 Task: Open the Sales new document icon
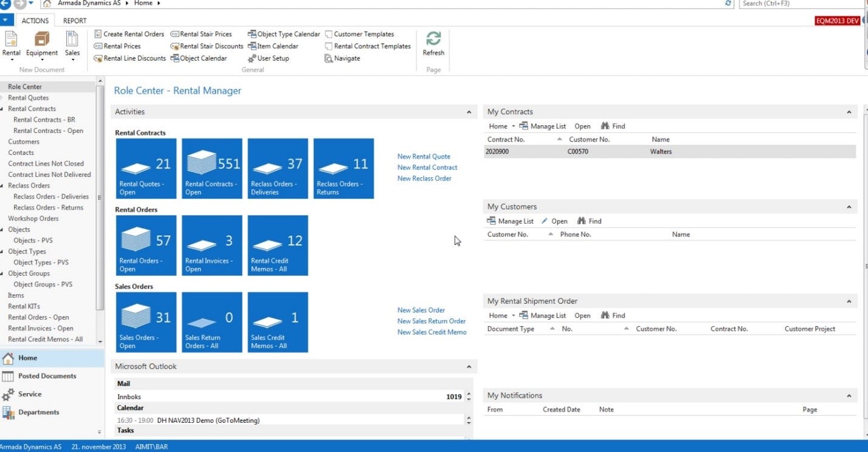(72, 46)
